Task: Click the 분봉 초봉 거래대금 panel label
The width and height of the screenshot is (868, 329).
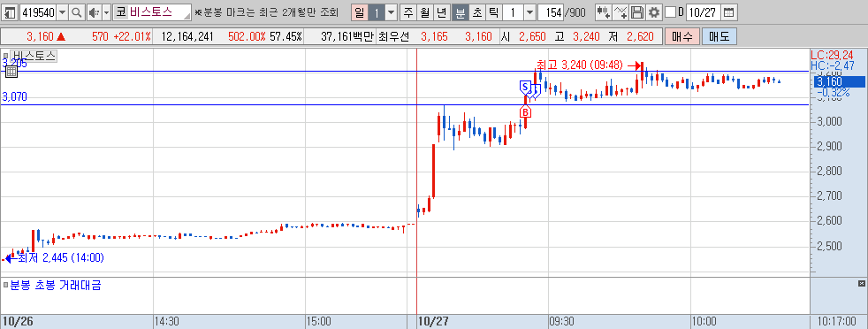Action: click(x=56, y=286)
